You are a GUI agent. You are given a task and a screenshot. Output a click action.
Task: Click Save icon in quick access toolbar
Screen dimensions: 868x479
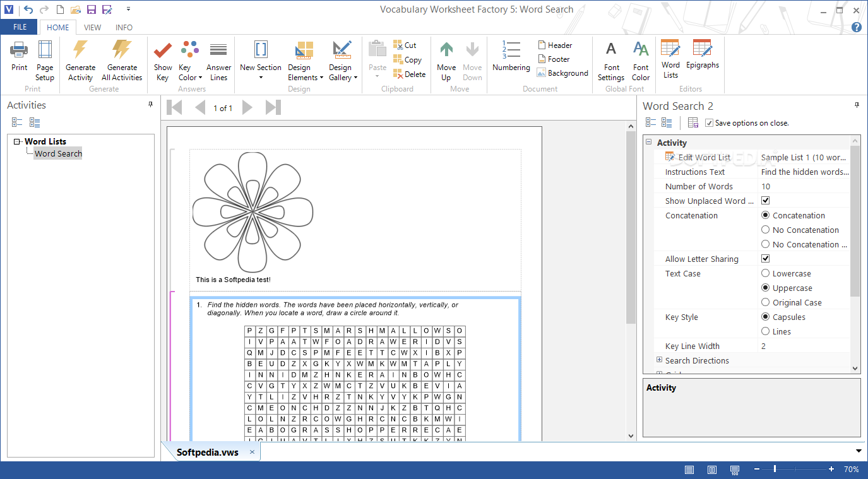[x=91, y=9]
